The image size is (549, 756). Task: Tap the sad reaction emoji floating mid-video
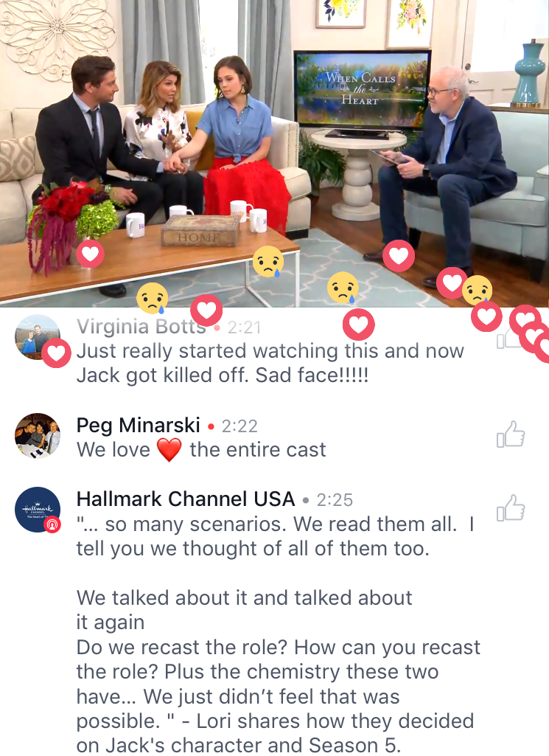[x=268, y=262]
